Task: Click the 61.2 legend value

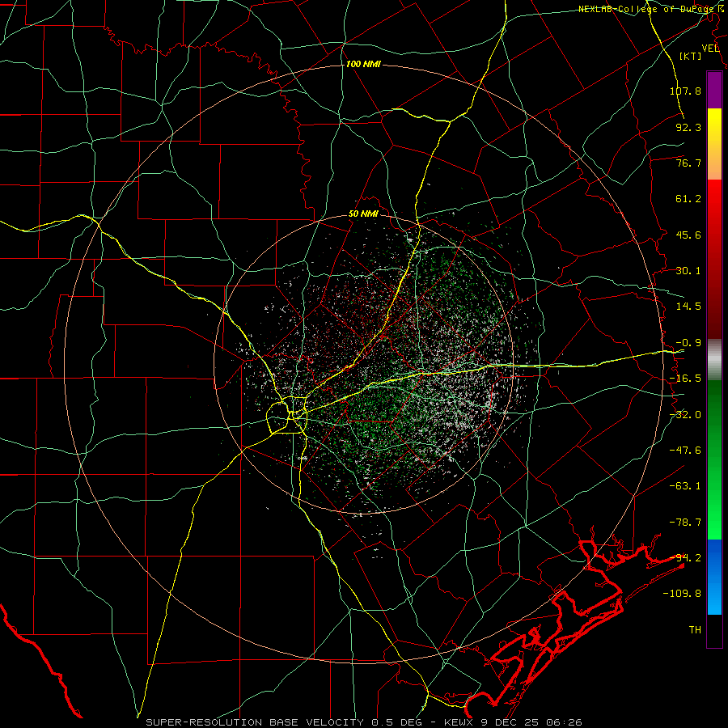Action: click(x=688, y=199)
